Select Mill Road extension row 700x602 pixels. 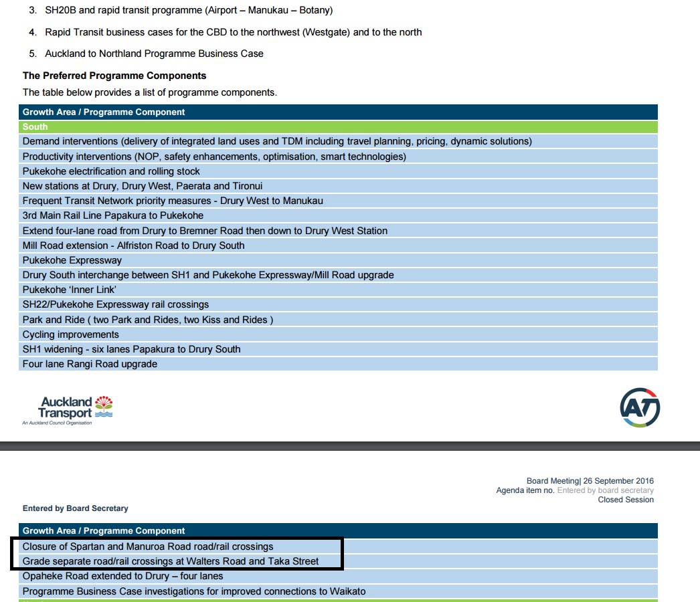[133, 245]
